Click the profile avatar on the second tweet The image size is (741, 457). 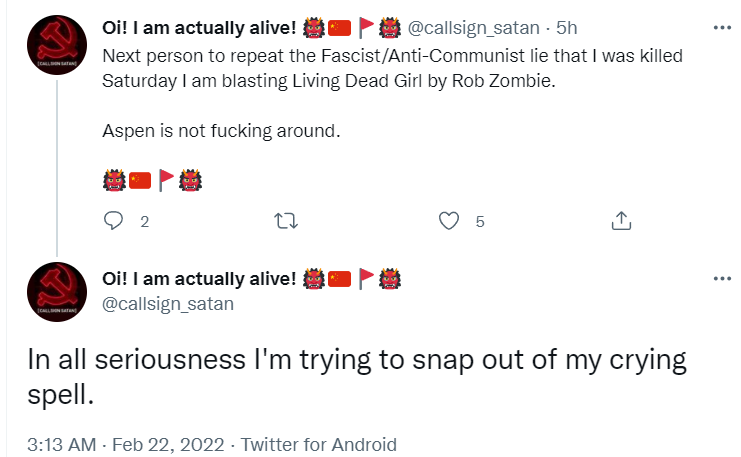pyautogui.click(x=57, y=292)
